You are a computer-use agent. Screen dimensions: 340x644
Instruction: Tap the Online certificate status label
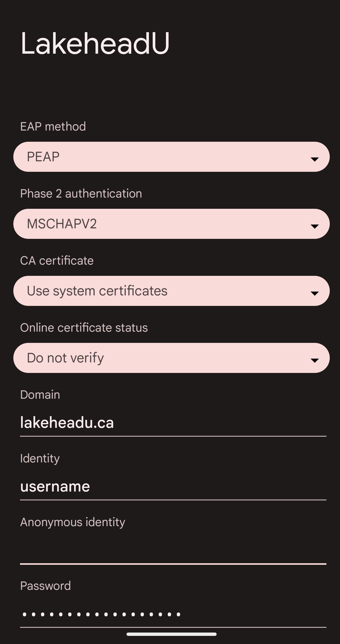(84, 328)
